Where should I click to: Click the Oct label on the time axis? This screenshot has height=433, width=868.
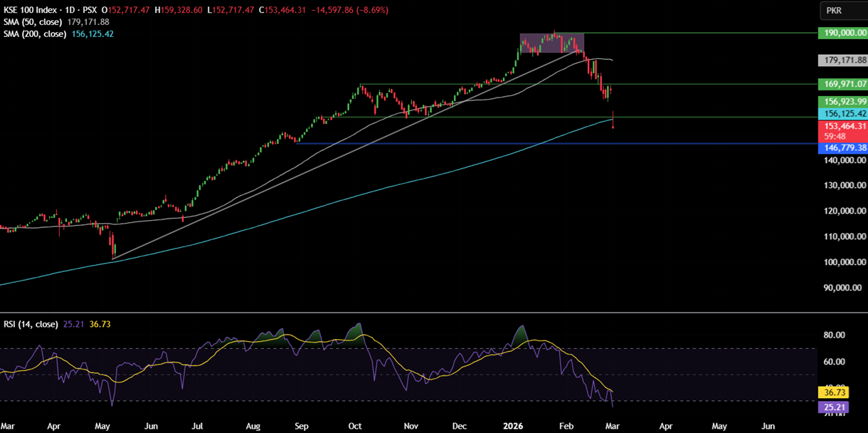(x=354, y=426)
